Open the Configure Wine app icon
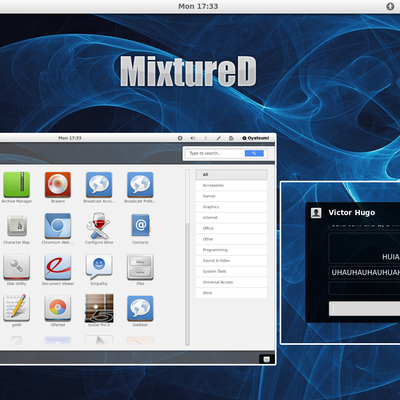The height and width of the screenshot is (400, 400). point(99,226)
